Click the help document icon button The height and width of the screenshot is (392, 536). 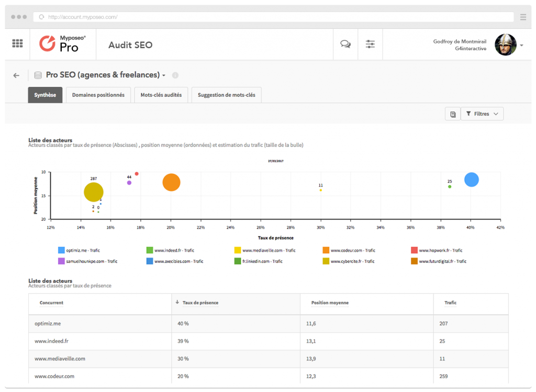[x=453, y=114]
